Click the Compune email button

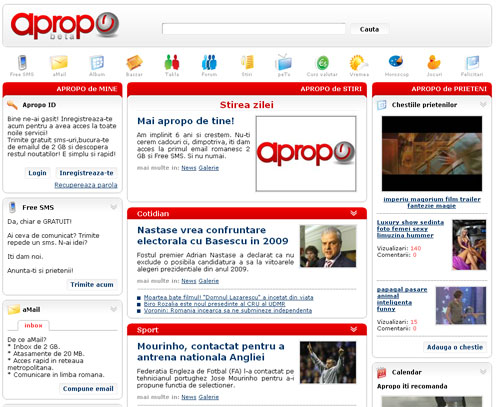click(x=88, y=389)
